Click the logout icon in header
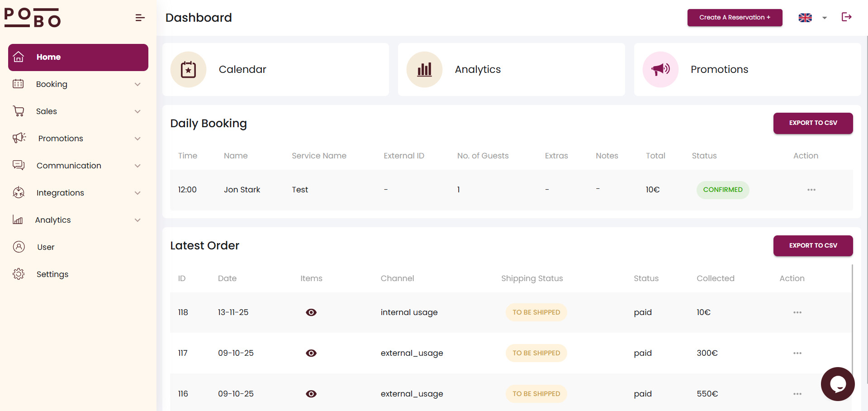Viewport: 868px width, 411px height. [x=846, y=17]
